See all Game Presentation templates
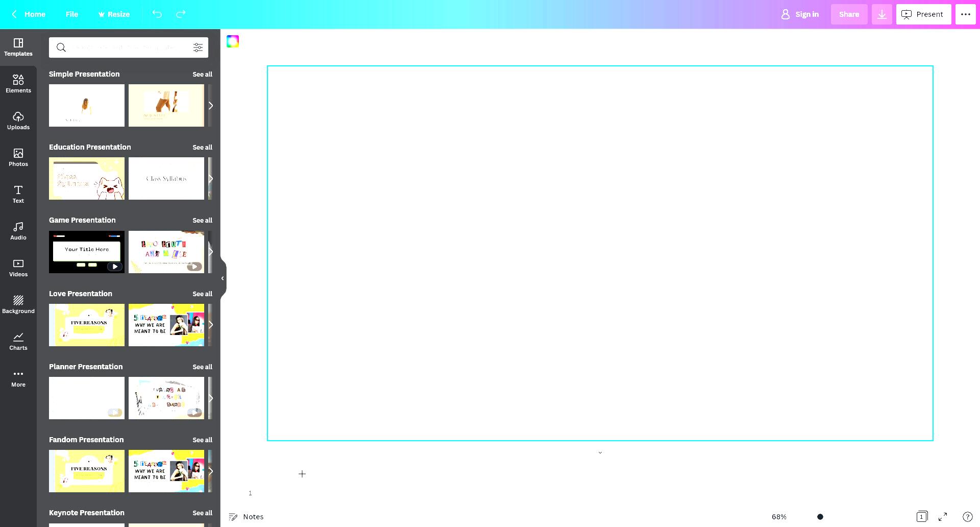 tap(202, 220)
